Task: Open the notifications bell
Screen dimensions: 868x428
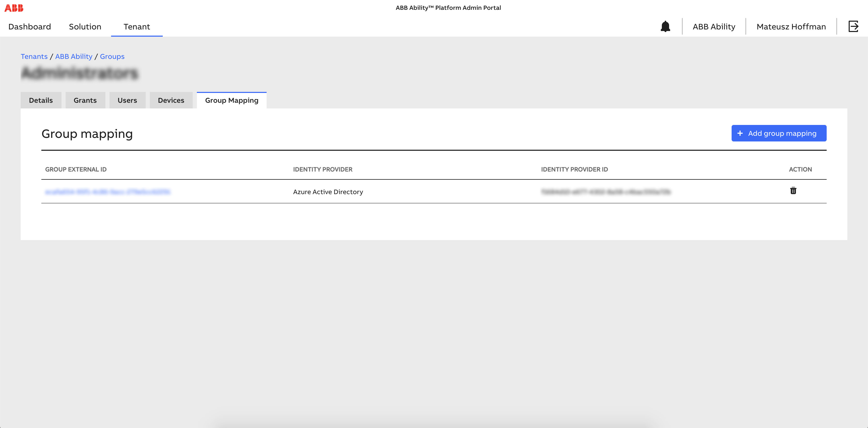Action: 665,26
